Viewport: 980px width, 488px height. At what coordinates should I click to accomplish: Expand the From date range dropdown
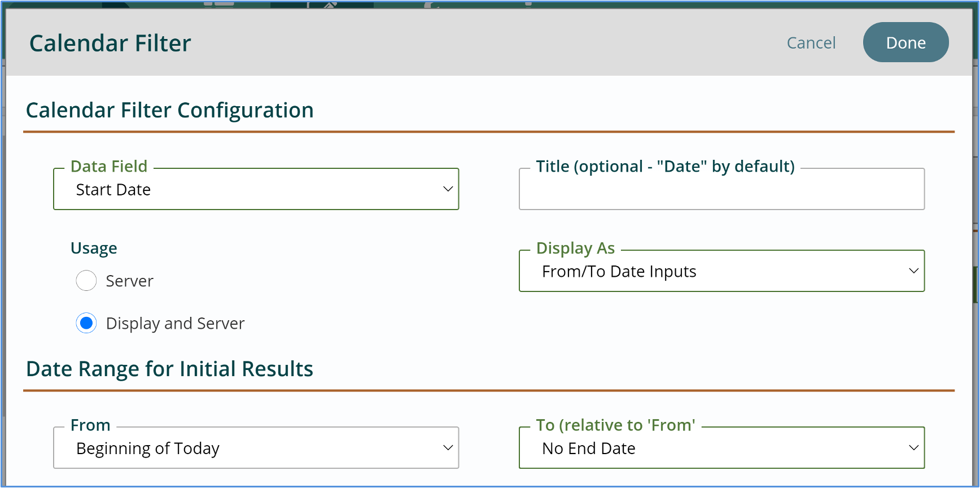256,448
